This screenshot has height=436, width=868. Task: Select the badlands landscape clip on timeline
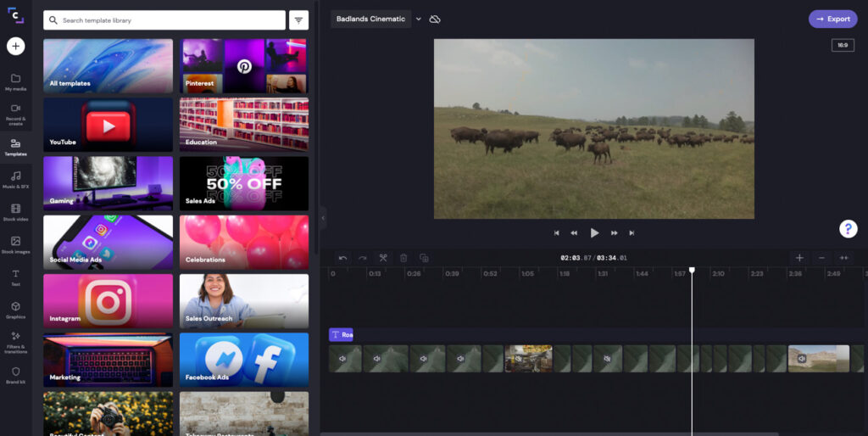(x=818, y=359)
